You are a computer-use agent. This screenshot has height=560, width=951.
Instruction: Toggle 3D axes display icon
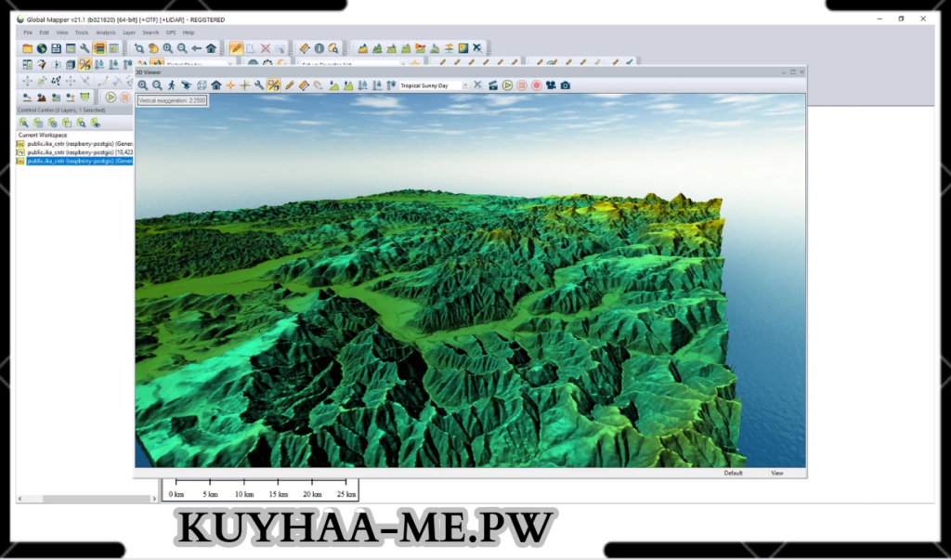click(x=244, y=85)
